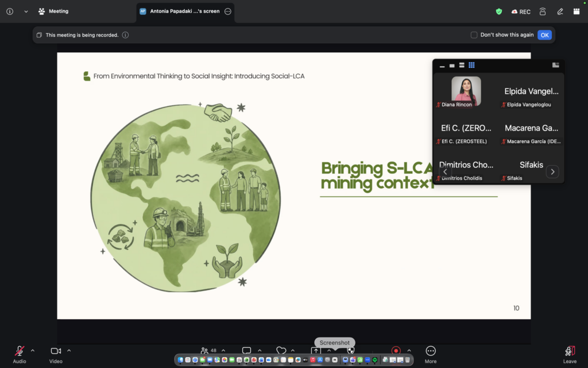
Task: Click the icon before the recording notice text
Action: point(39,35)
